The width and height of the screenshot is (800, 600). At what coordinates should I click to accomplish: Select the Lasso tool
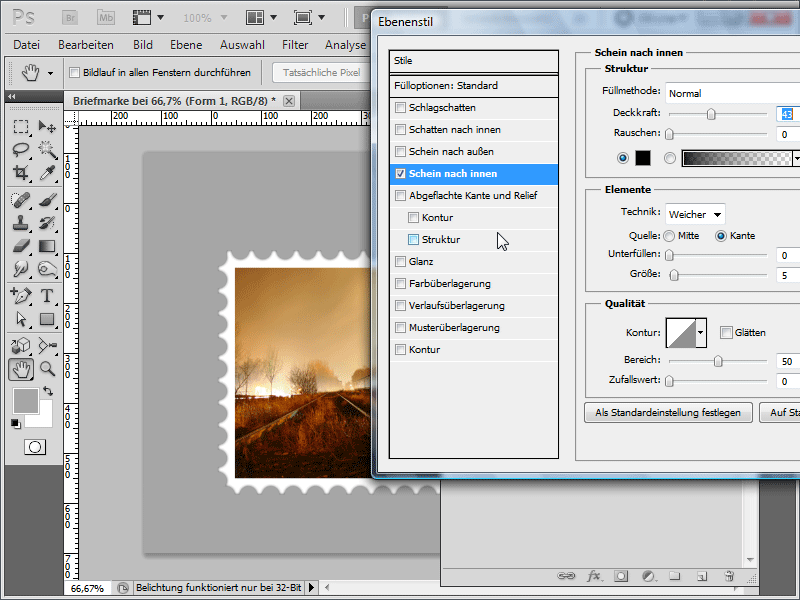[x=20, y=149]
